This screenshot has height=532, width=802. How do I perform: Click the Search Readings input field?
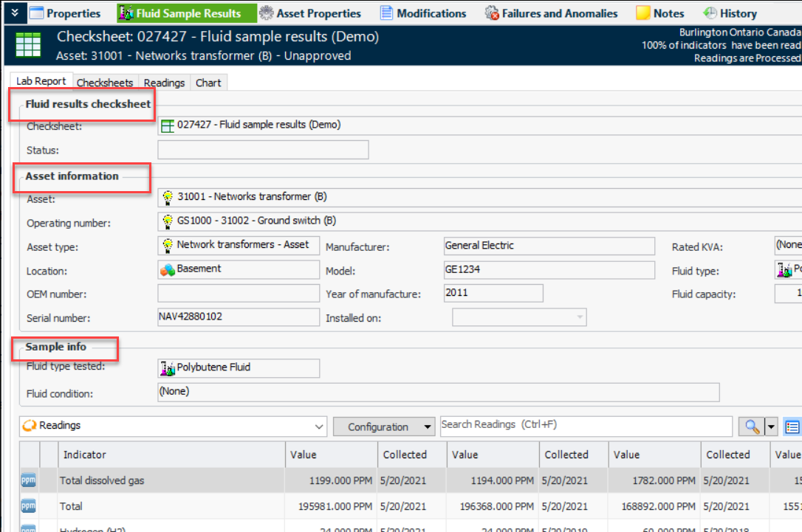(x=587, y=425)
